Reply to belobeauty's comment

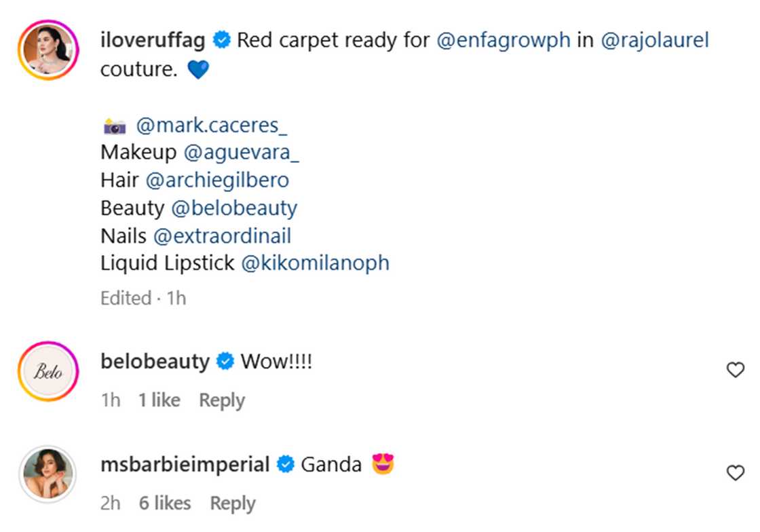(221, 400)
